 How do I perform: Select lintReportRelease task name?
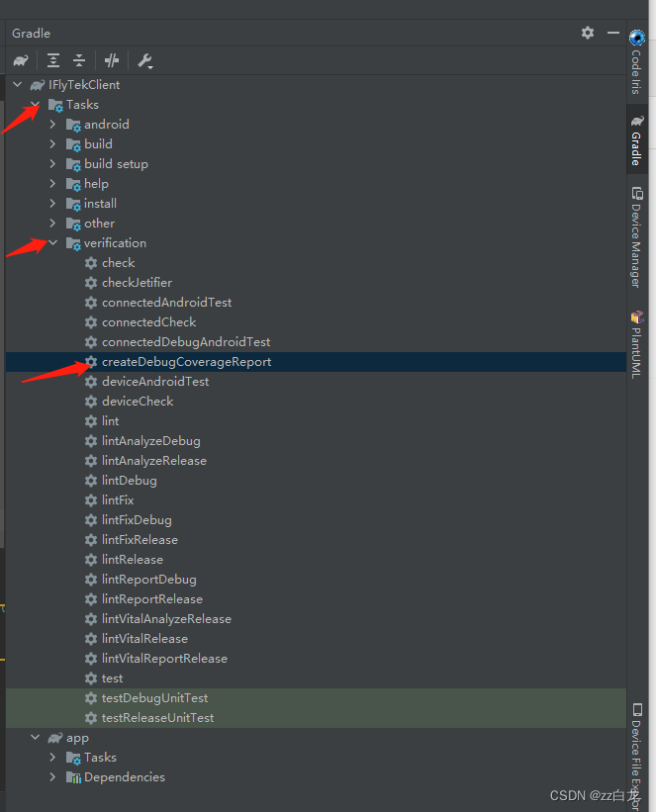click(x=152, y=599)
